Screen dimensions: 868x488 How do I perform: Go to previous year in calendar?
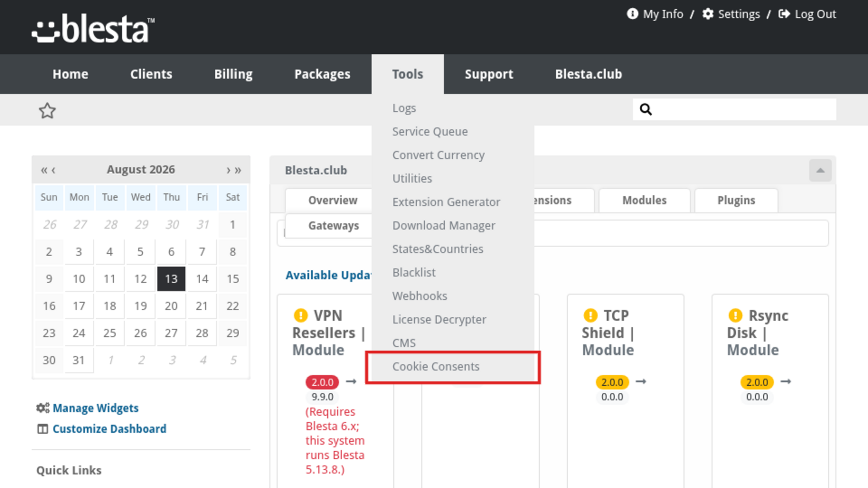click(44, 170)
